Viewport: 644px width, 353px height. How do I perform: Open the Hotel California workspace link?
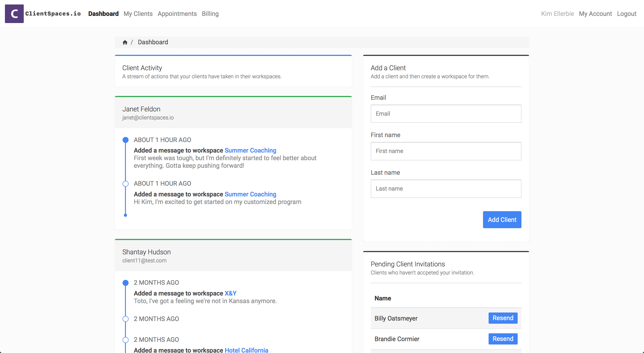pos(246,350)
